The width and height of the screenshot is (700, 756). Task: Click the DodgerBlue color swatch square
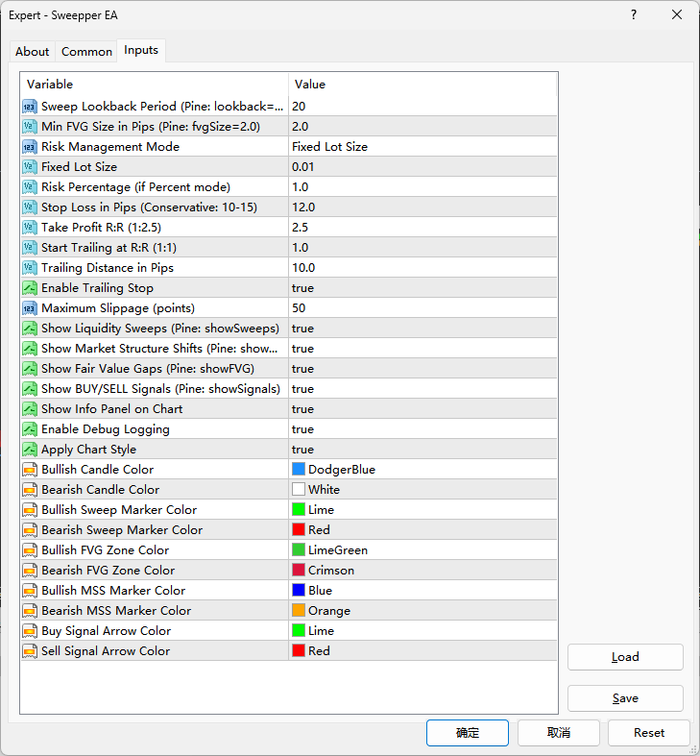(299, 469)
